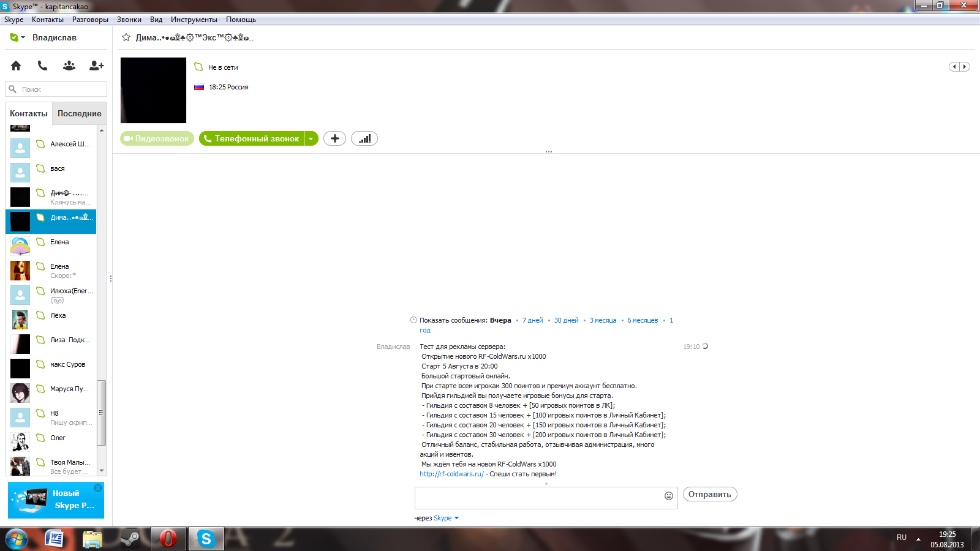Click previous arrow in profile header
980x551 pixels.
pos(954,67)
